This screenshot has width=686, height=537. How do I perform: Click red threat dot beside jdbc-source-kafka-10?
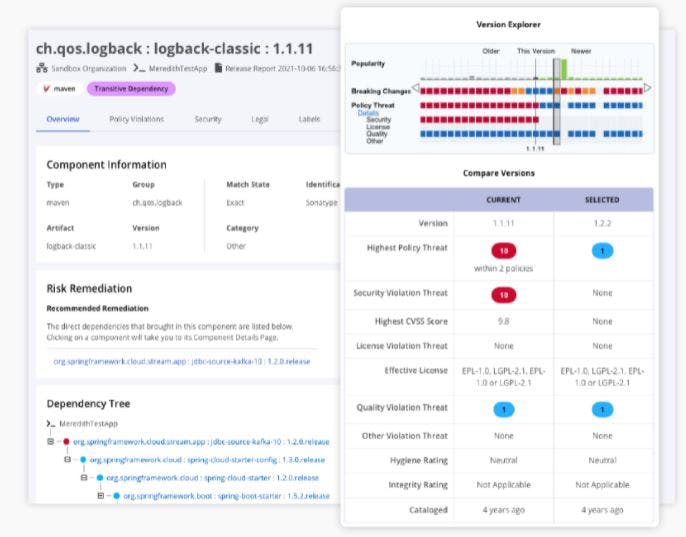coord(66,441)
